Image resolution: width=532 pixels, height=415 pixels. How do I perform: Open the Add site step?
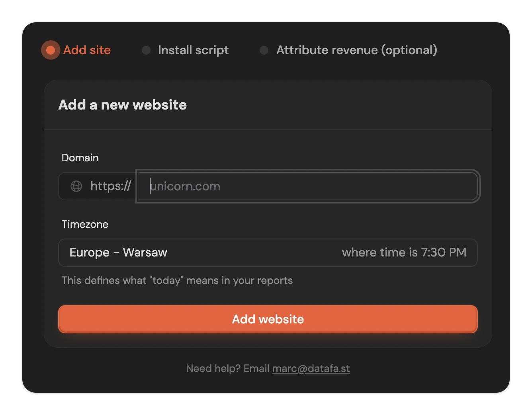[x=87, y=50]
